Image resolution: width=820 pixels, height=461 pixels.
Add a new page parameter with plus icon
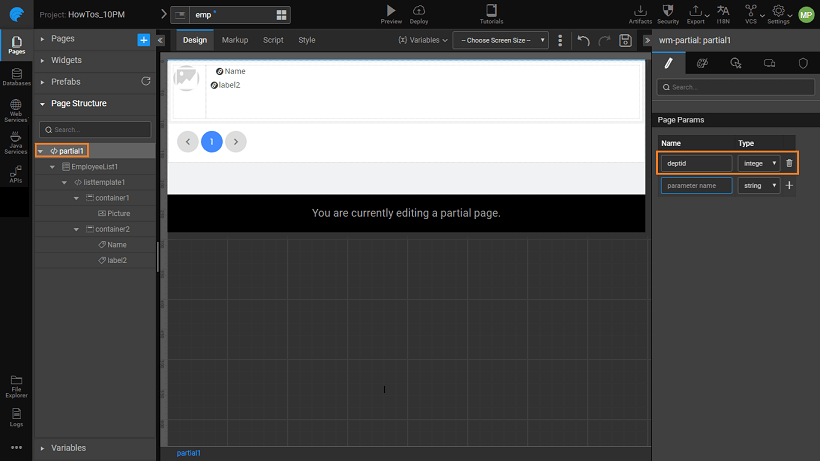(x=789, y=185)
